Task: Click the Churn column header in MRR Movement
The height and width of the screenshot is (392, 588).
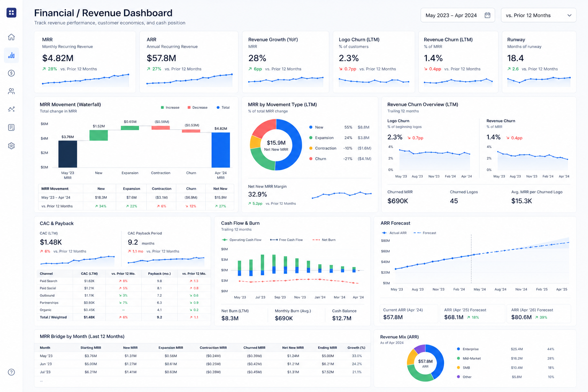Action: pos(191,189)
